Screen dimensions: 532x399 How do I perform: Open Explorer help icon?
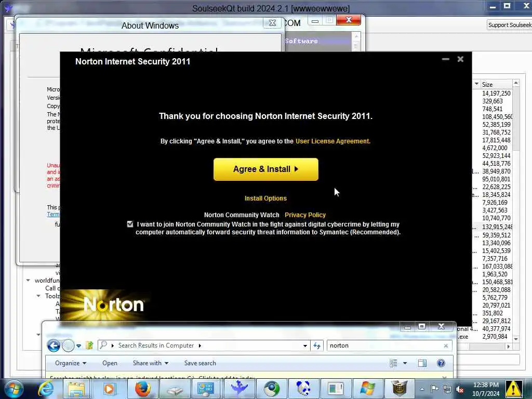441,363
